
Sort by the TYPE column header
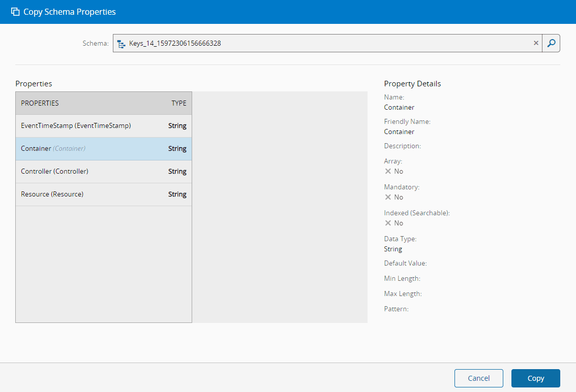click(178, 103)
